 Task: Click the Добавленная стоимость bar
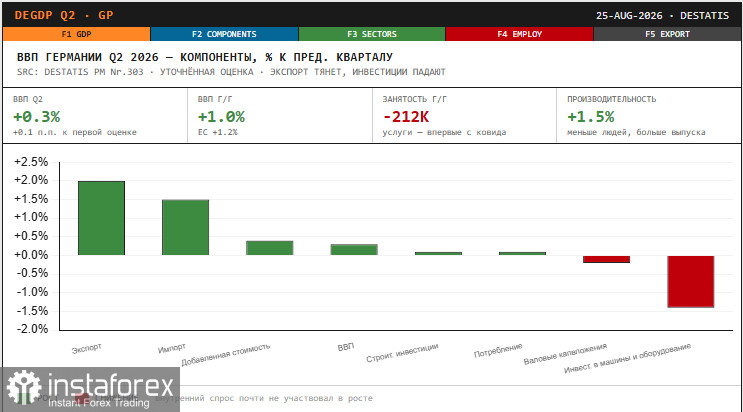click(270, 248)
